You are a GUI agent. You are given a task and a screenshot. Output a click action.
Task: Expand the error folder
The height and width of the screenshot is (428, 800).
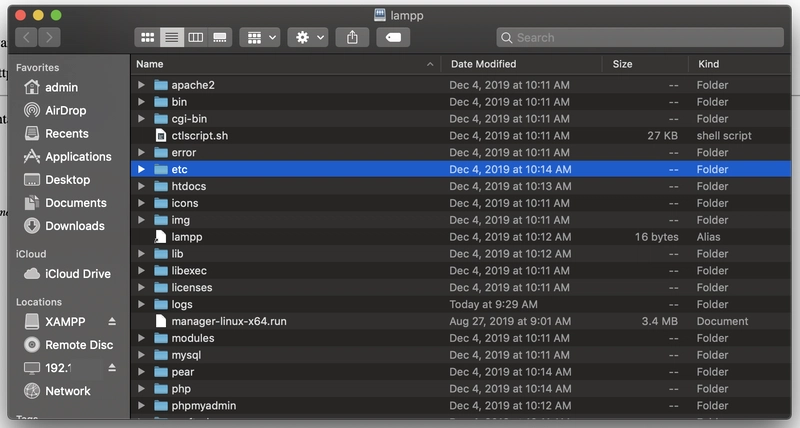coord(141,152)
